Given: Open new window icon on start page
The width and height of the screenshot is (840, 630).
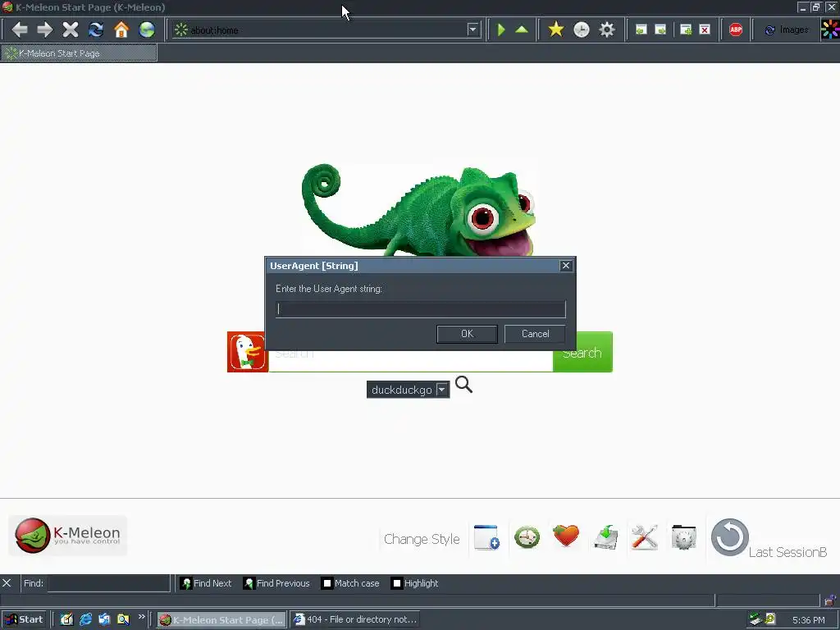Looking at the screenshot, I should click(486, 536).
